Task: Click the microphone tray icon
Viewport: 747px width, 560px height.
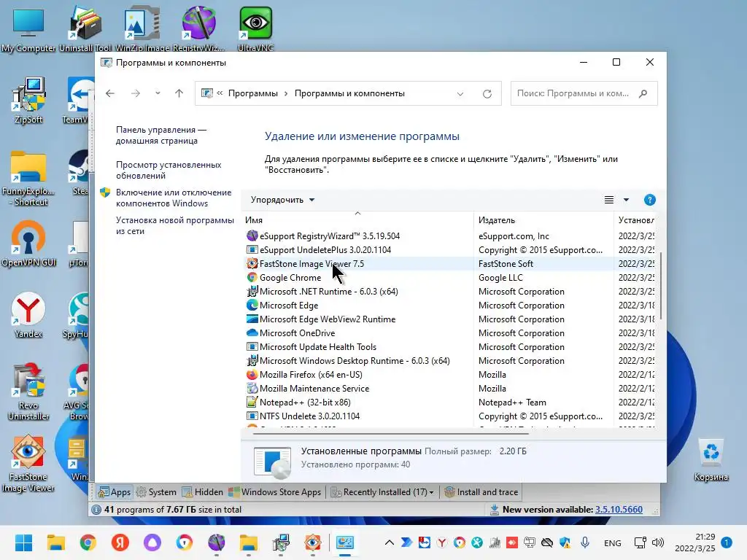Action: (585, 542)
